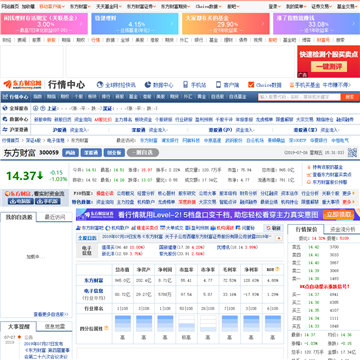
Task: Open the Choice数据 orange icon
Action: pyautogui.click(x=251, y=85)
